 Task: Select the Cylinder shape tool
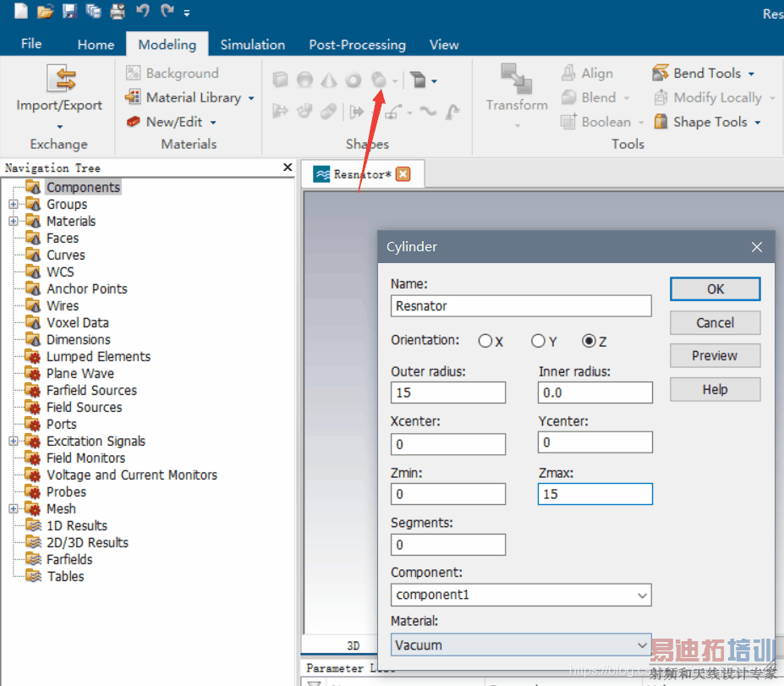[379, 80]
